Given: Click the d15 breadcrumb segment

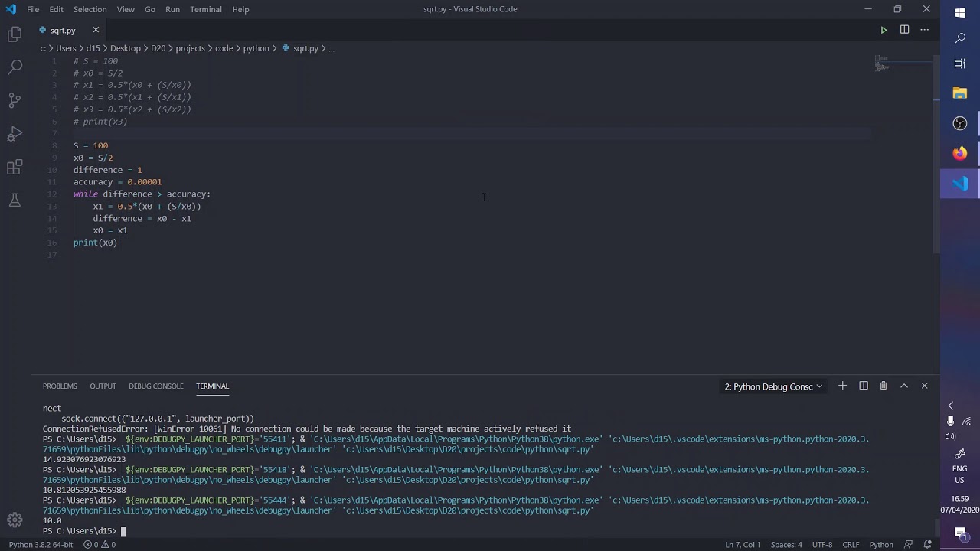Looking at the screenshot, I should (93, 48).
